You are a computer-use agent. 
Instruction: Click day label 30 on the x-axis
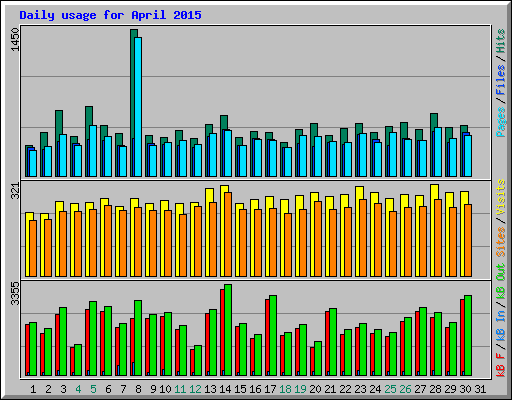tap(465, 389)
